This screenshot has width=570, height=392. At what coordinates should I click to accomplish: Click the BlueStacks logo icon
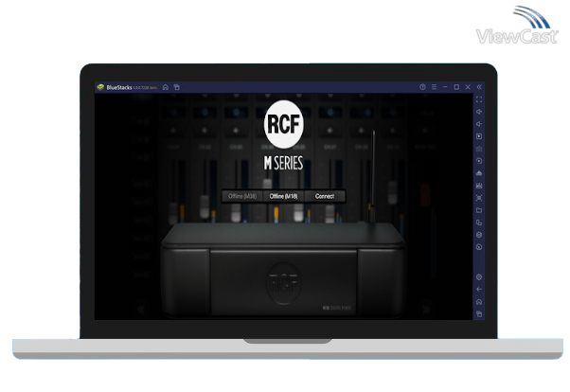click(x=100, y=87)
